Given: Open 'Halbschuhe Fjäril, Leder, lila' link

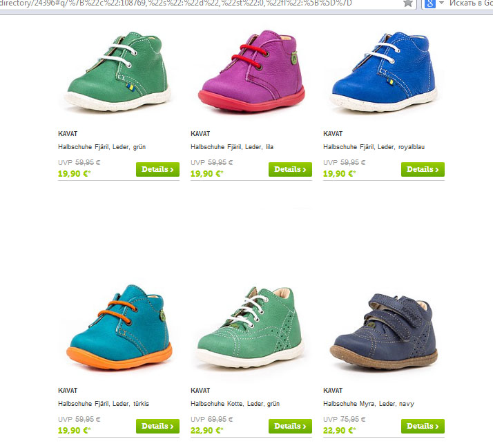Looking at the screenshot, I should pyautogui.click(x=232, y=147).
